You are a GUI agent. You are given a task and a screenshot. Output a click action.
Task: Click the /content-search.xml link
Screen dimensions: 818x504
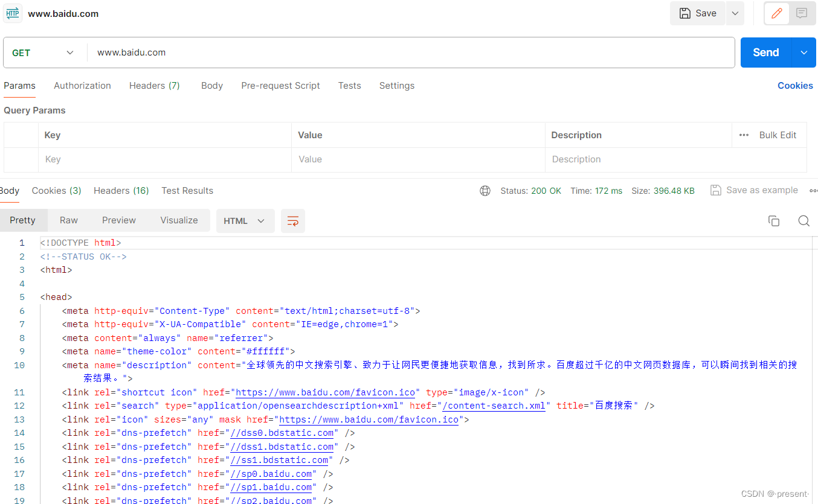pos(494,406)
